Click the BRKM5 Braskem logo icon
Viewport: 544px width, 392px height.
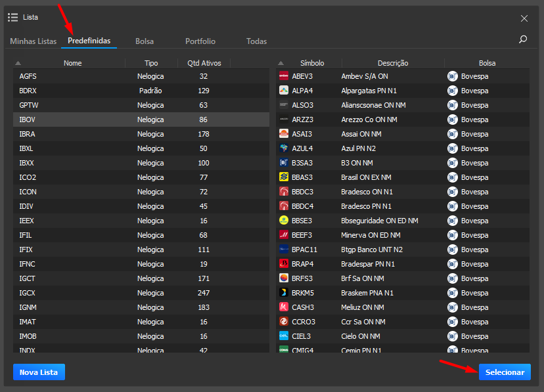click(x=284, y=293)
